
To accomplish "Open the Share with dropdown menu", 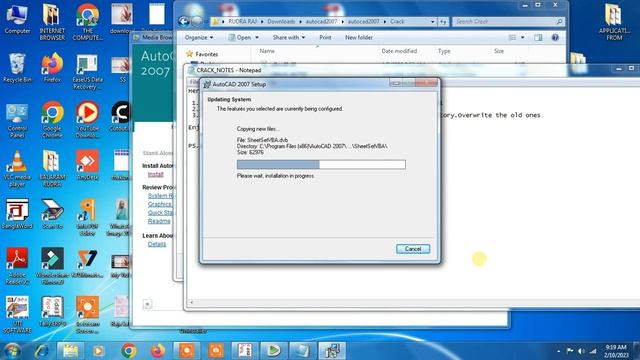I will point(289,38).
